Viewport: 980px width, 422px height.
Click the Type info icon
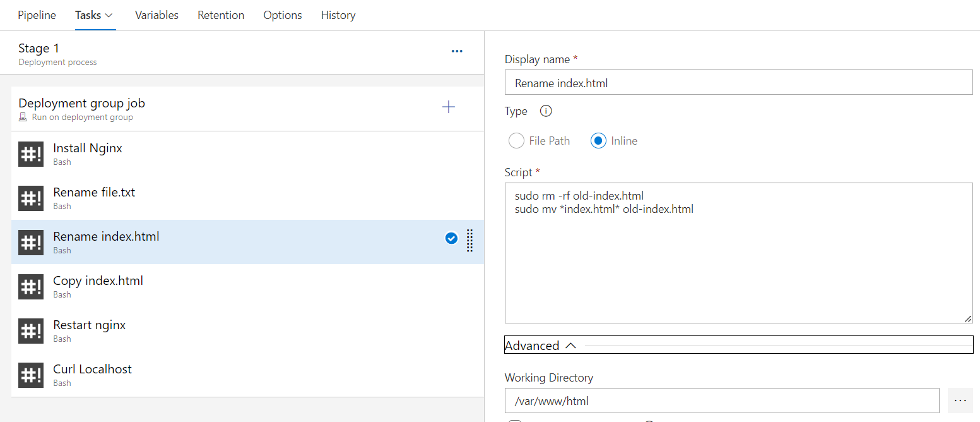tap(546, 111)
